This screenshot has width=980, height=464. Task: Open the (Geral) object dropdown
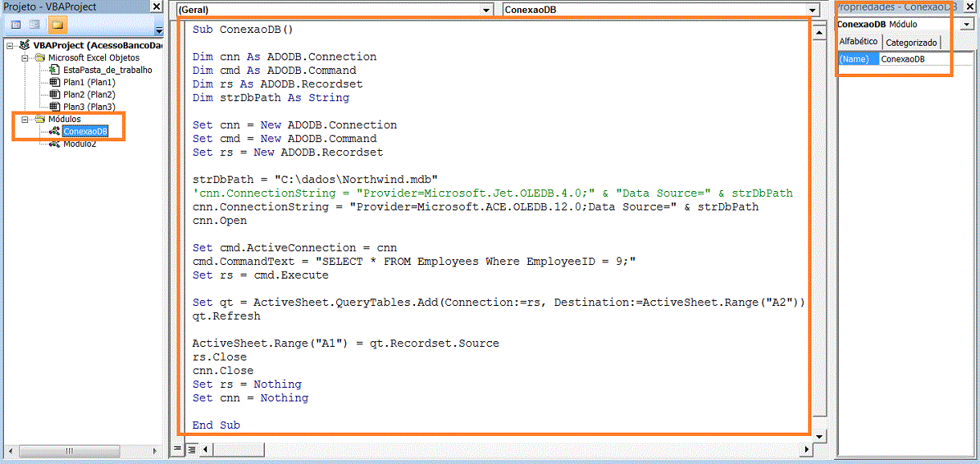[x=486, y=10]
